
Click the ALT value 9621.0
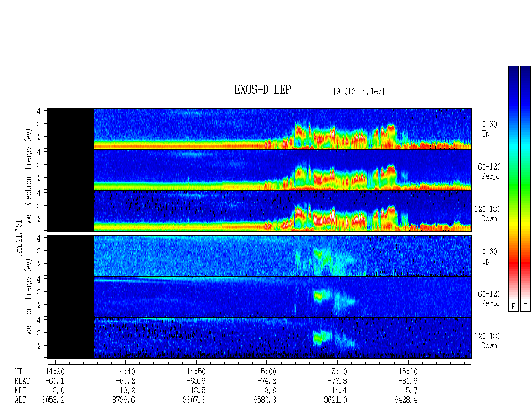[335, 400]
